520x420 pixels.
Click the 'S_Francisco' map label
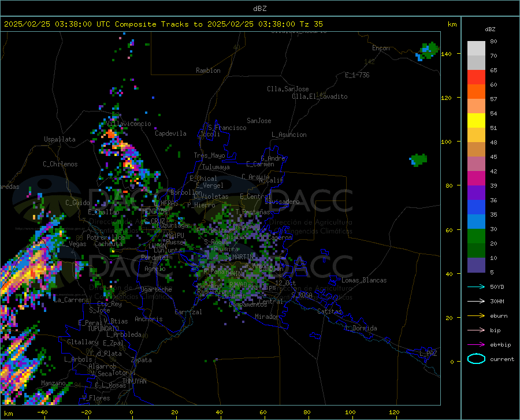tap(227, 128)
